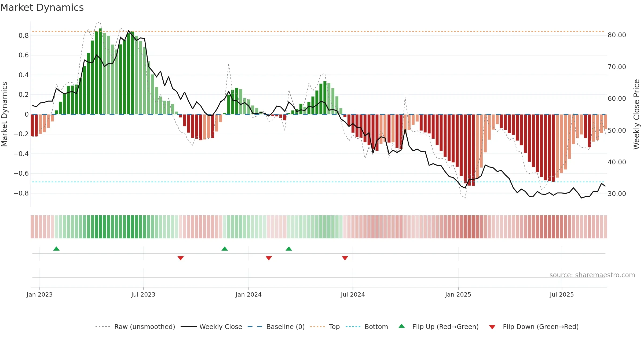This screenshot has height=362, width=644.
Task: Click the −0.4 left axis label
Action: (21, 154)
